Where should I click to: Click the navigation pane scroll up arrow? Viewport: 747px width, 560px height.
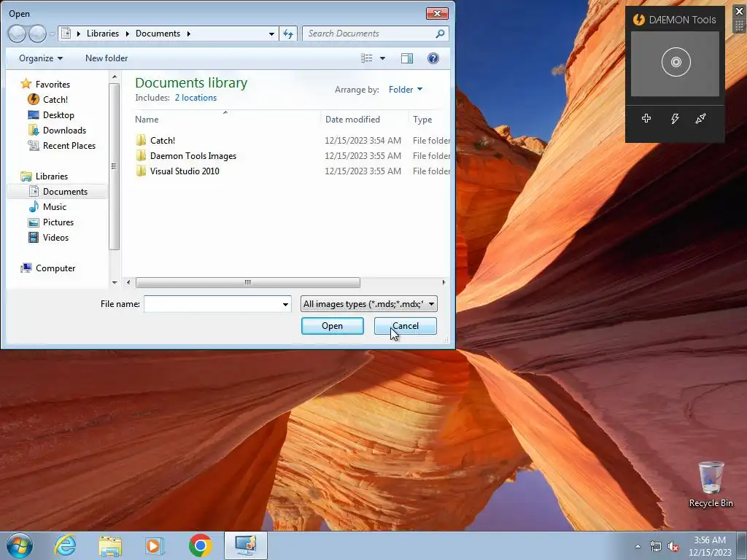coord(115,76)
